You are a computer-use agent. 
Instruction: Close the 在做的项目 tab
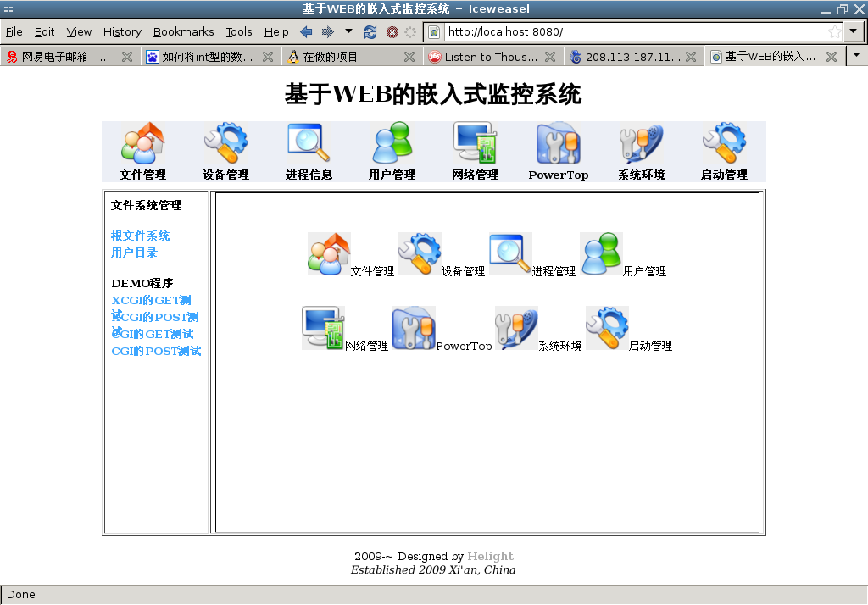409,58
